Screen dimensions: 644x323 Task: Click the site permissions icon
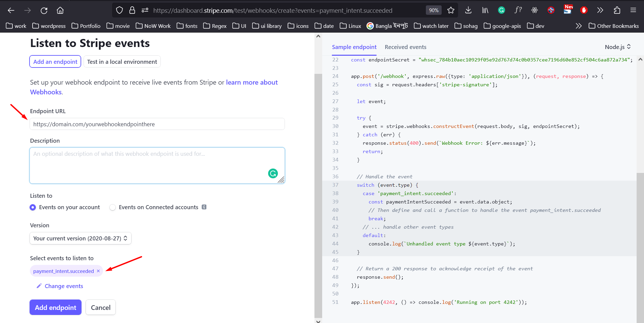tap(145, 10)
